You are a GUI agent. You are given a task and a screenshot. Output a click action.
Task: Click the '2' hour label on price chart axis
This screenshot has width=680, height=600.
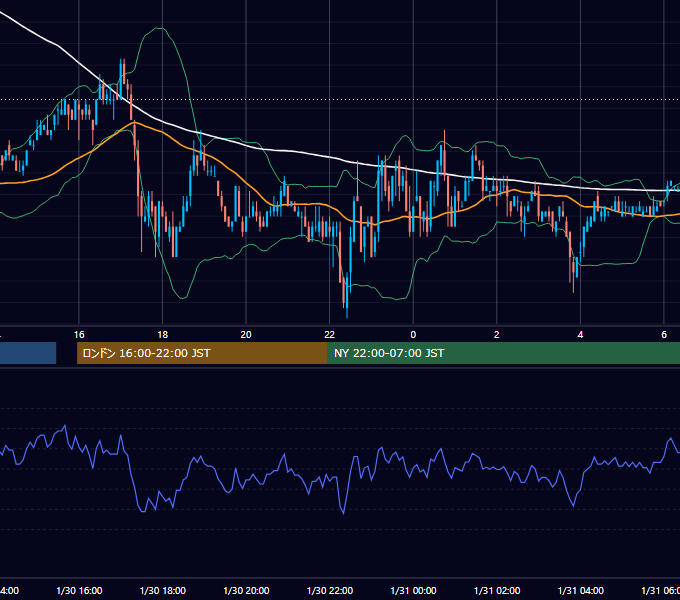(x=497, y=335)
